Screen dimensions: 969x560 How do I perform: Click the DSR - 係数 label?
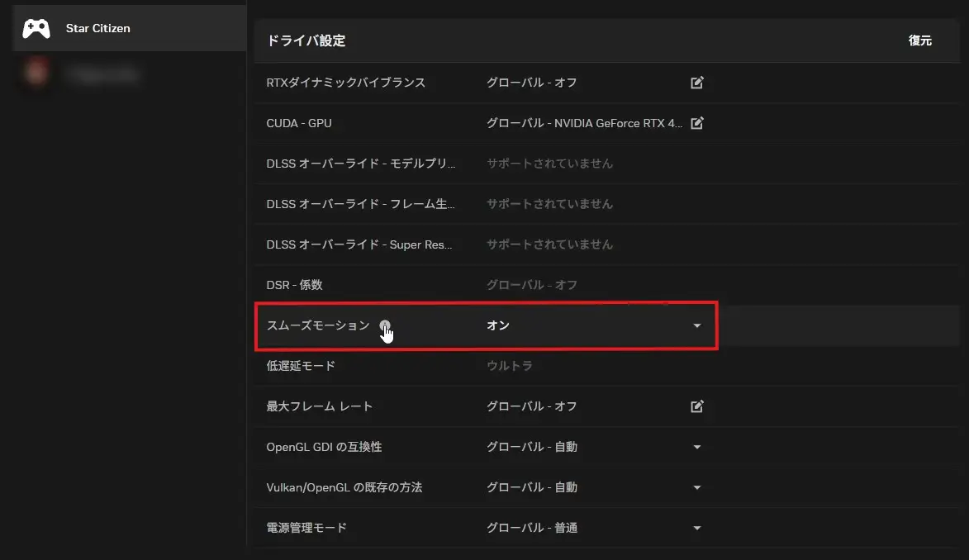click(294, 285)
